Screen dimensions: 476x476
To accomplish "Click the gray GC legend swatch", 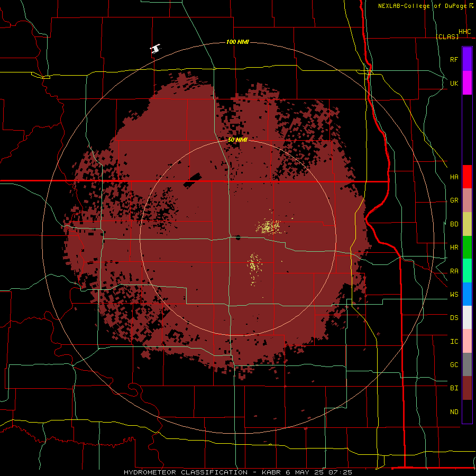I will (x=467, y=364).
